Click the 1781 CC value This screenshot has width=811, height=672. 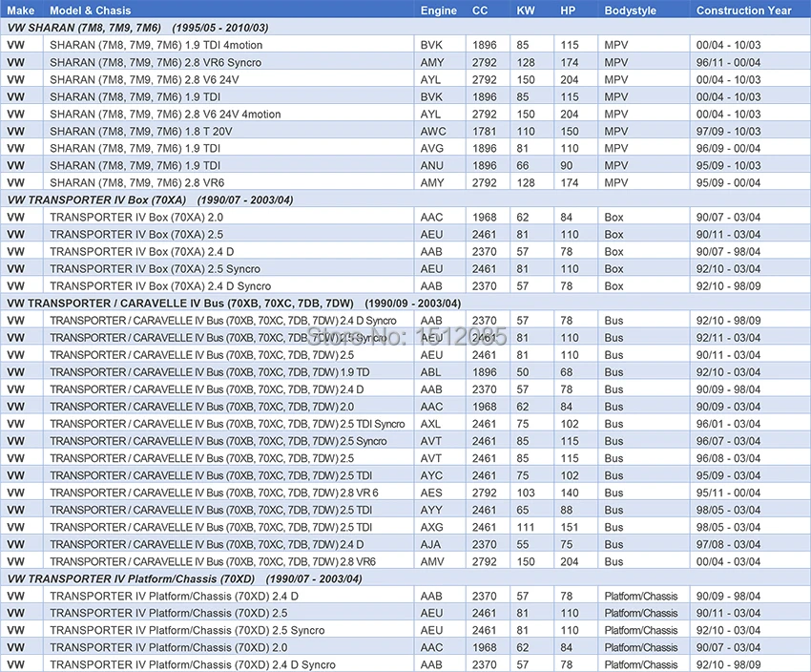coord(484,131)
